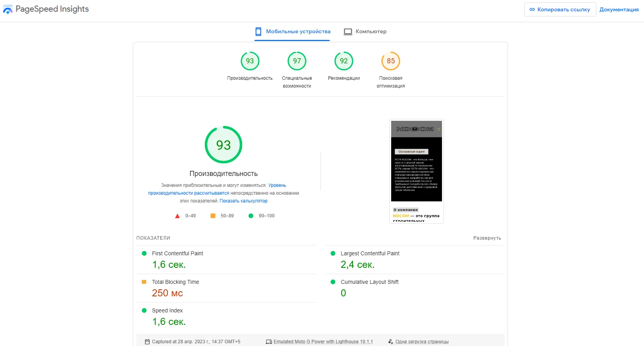Click the PageSpeed Insights logo icon

pos(7,9)
